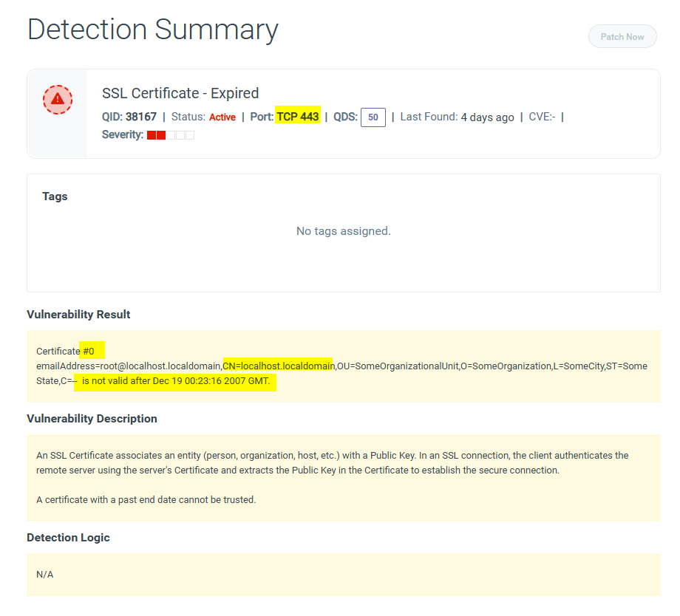This screenshot has width=680, height=616.
Task: Click the highlighted certificate expiry date text
Action: point(175,381)
